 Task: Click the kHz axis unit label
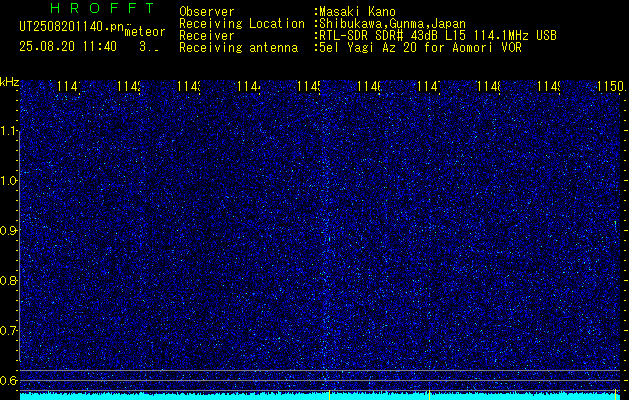pyautogui.click(x=9, y=83)
